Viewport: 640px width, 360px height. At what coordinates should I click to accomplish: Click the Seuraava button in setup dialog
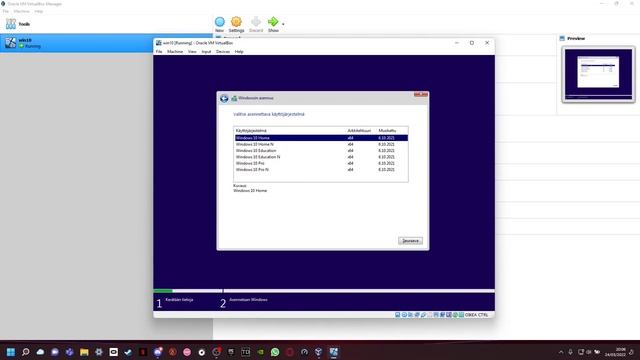(x=410, y=241)
